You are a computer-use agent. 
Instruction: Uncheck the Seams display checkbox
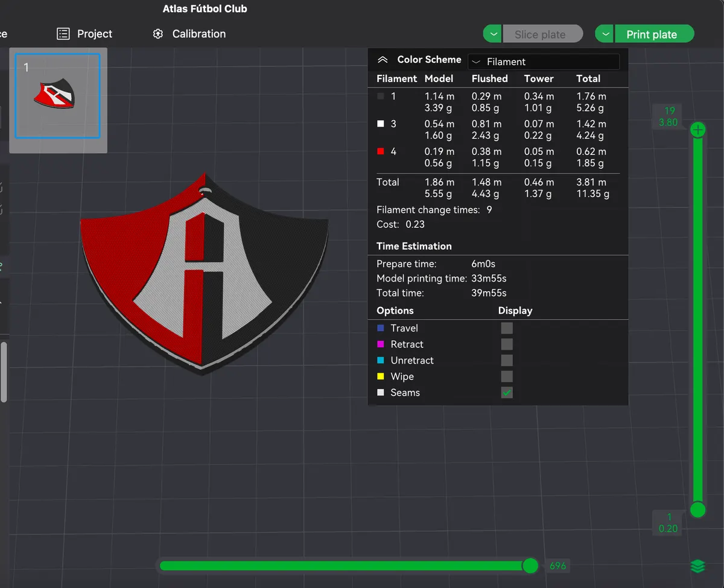(507, 393)
